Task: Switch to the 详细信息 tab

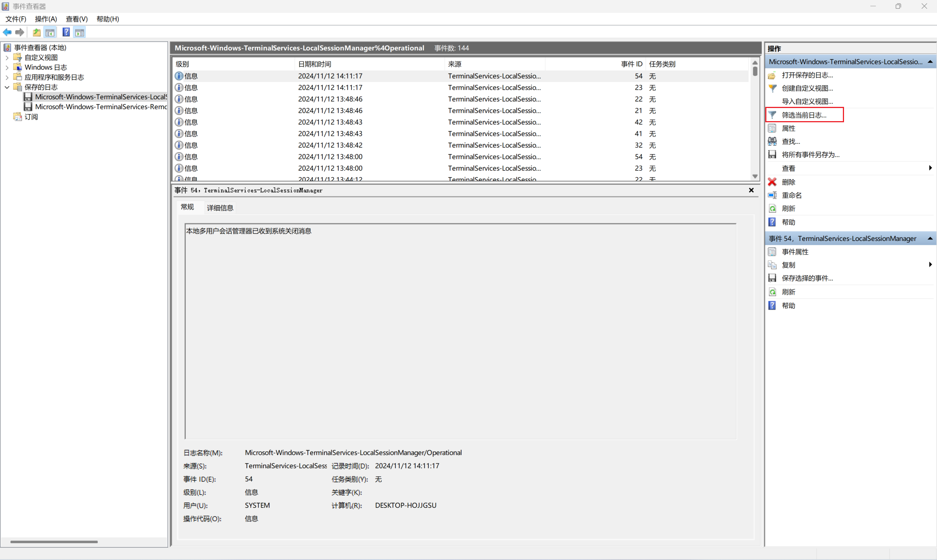Action: coord(220,208)
